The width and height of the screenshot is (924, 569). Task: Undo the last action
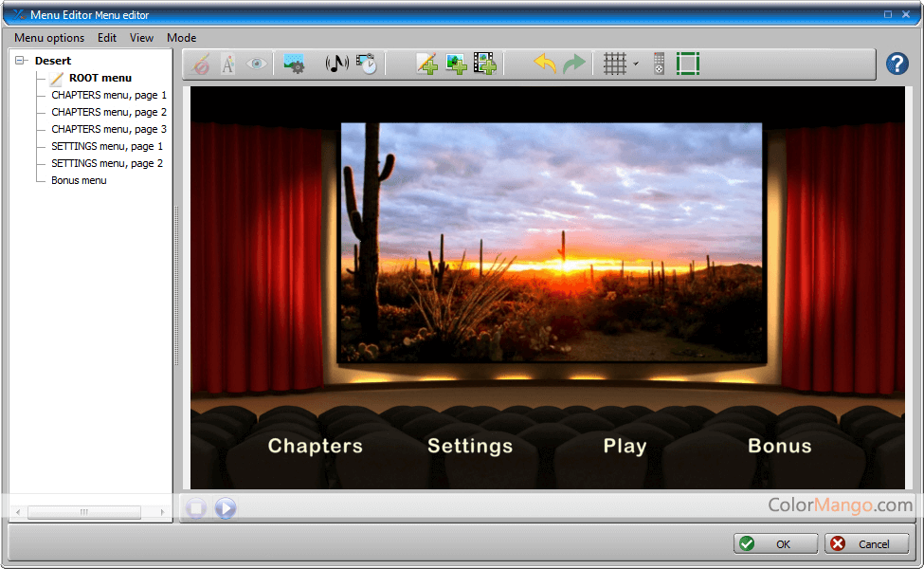tap(545, 64)
